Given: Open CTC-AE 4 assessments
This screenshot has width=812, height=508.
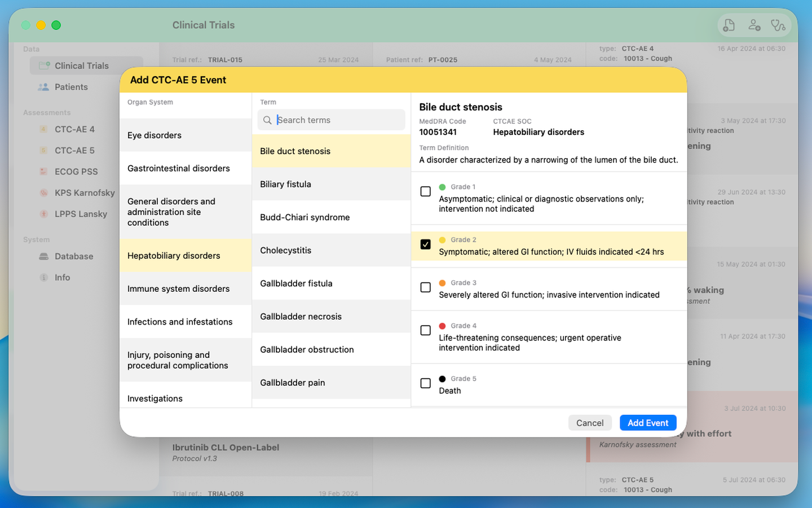Looking at the screenshot, I should pyautogui.click(x=86, y=129).
